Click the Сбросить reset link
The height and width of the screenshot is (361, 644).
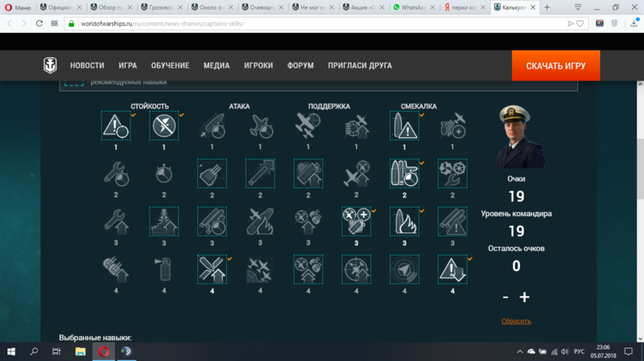516,322
